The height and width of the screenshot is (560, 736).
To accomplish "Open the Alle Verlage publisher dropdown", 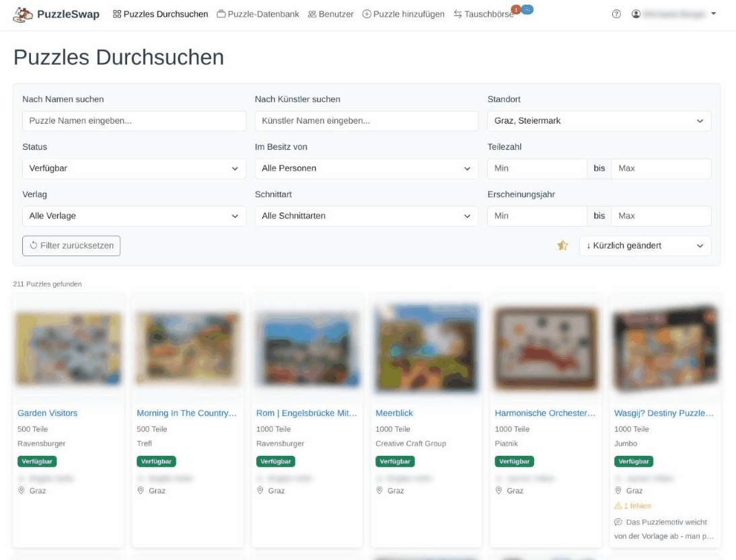I will (x=134, y=216).
